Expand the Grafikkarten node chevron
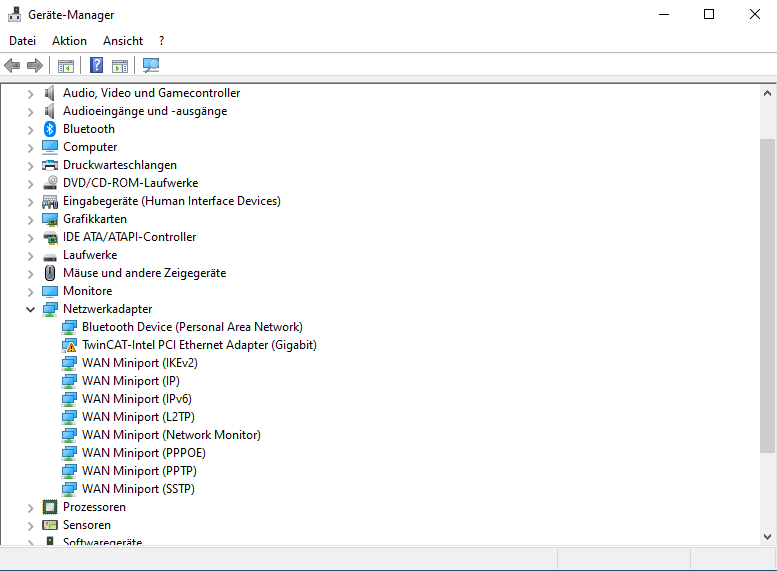This screenshot has width=777, height=571. coord(30,220)
